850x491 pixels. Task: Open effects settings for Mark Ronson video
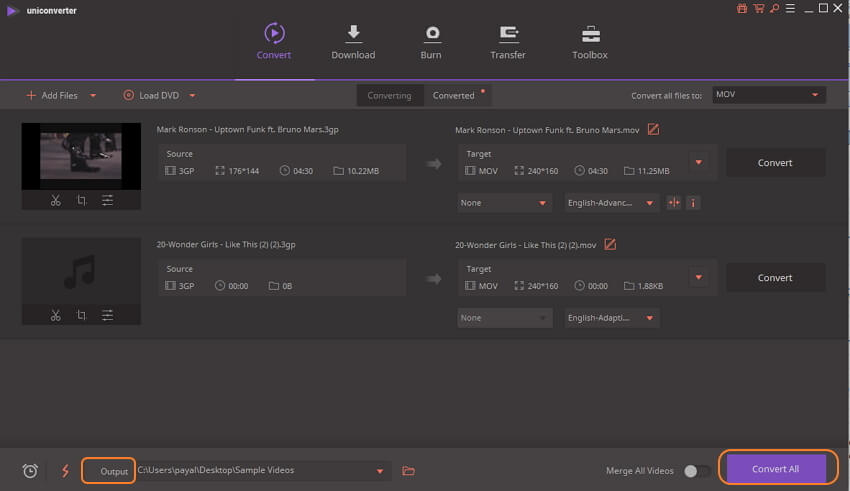107,201
